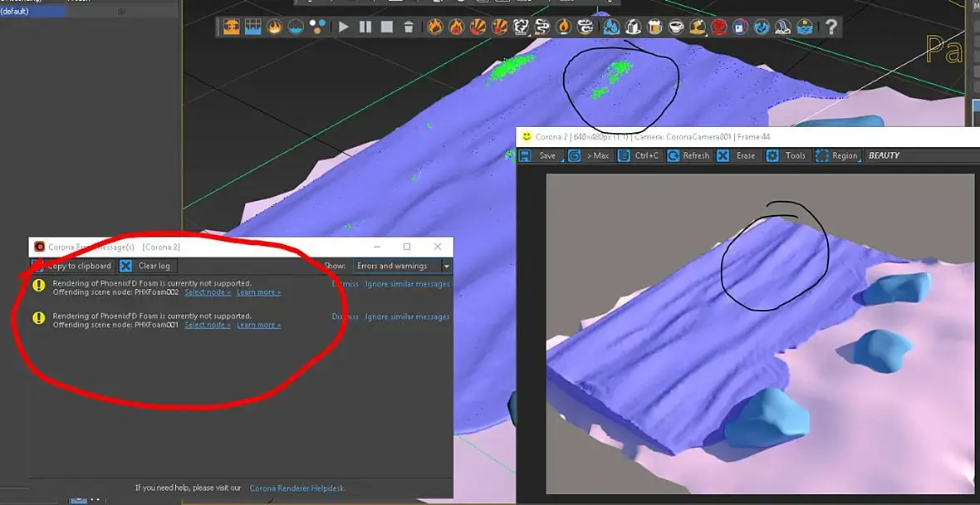
Task: Choose the candle flame preset icon
Action: [x=564, y=27]
